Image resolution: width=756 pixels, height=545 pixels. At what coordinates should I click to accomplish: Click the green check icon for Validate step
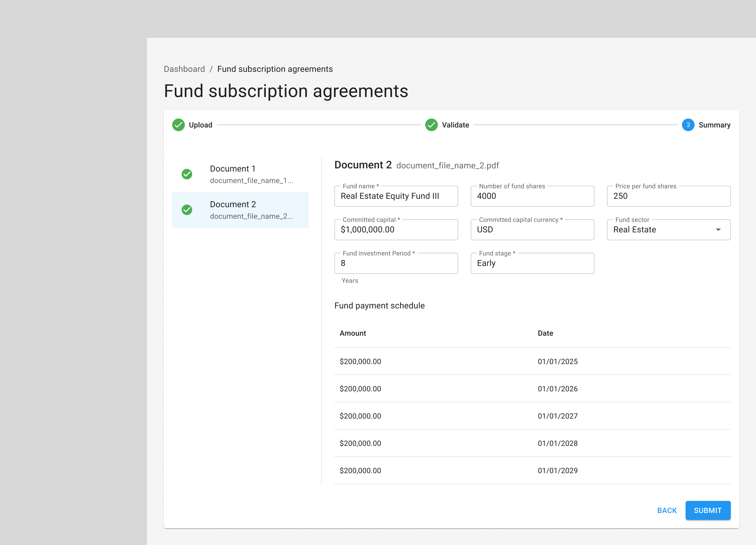tap(431, 125)
